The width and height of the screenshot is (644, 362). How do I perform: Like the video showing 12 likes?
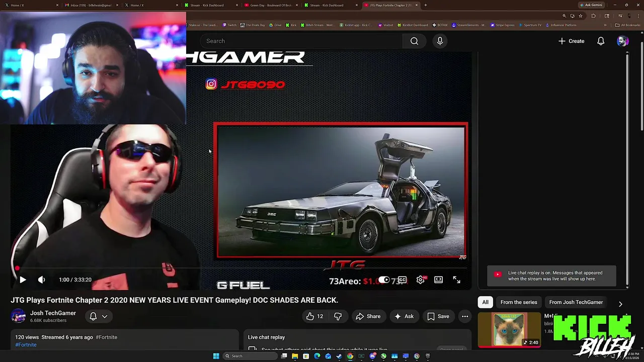tap(315, 316)
